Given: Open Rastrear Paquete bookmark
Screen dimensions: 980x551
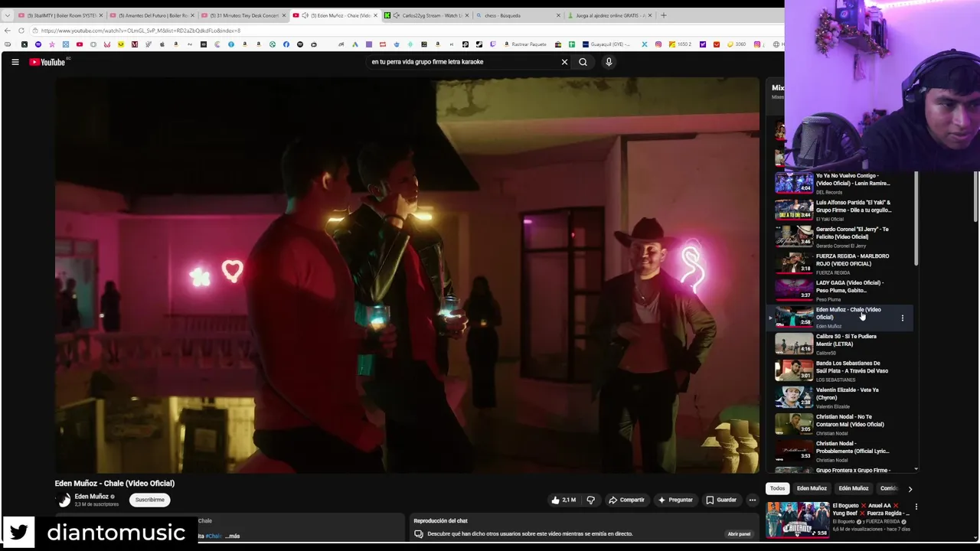Looking at the screenshot, I should click(524, 44).
